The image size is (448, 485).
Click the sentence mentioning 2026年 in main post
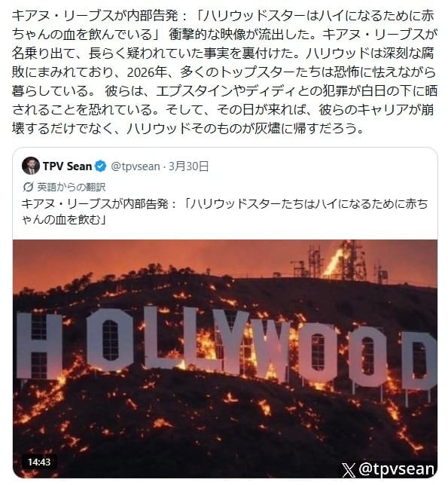(224, 72)
